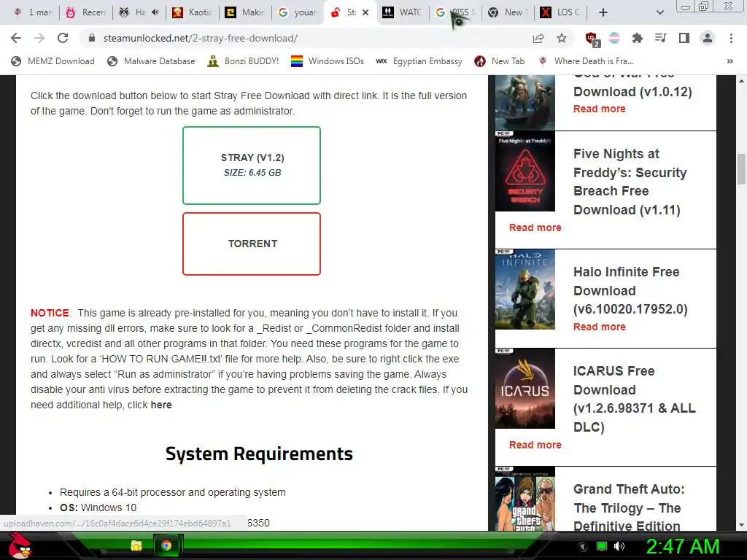747x560 pixels.
Task: Click the God of War cover thumbnail
Action: [525, 102]
